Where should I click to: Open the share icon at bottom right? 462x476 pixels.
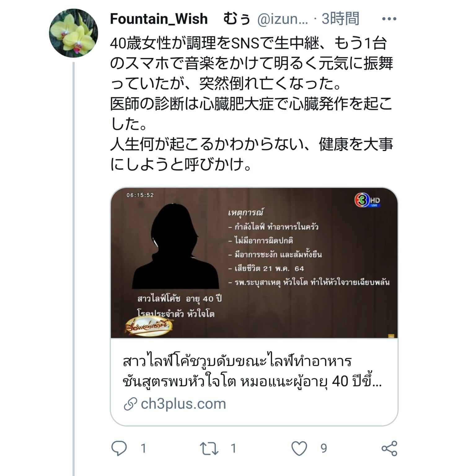pyautogui.click(x=389, y=448)
